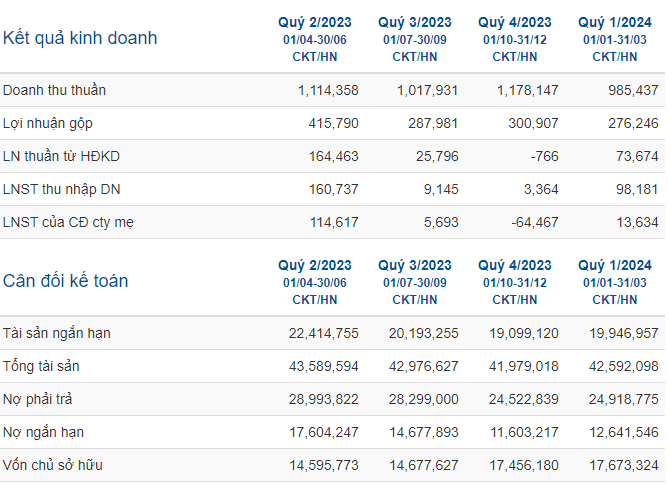Click LNST của CĐ cty mẹ label
Image resolution: width=669 pixels, height=484 pixels.
[68, 222]
